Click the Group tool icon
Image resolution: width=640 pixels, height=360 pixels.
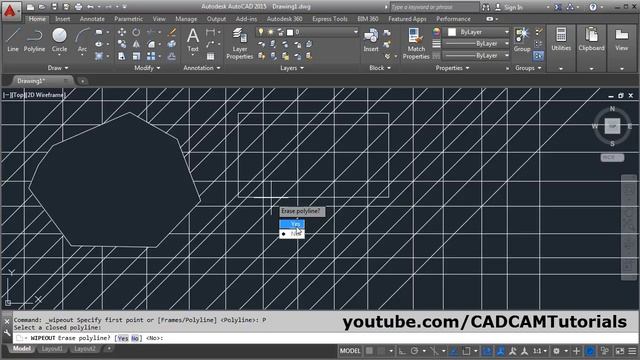click(522, 40)
